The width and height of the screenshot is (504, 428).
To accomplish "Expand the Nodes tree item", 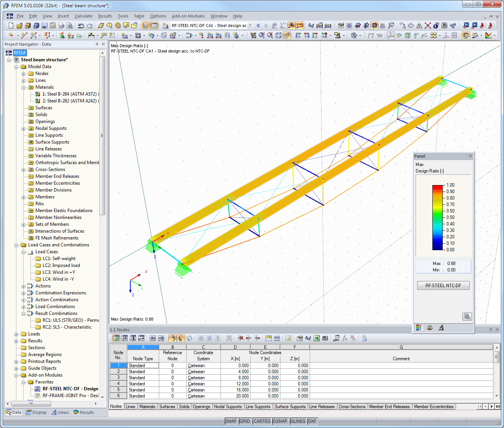I will (x=24, y=74).
